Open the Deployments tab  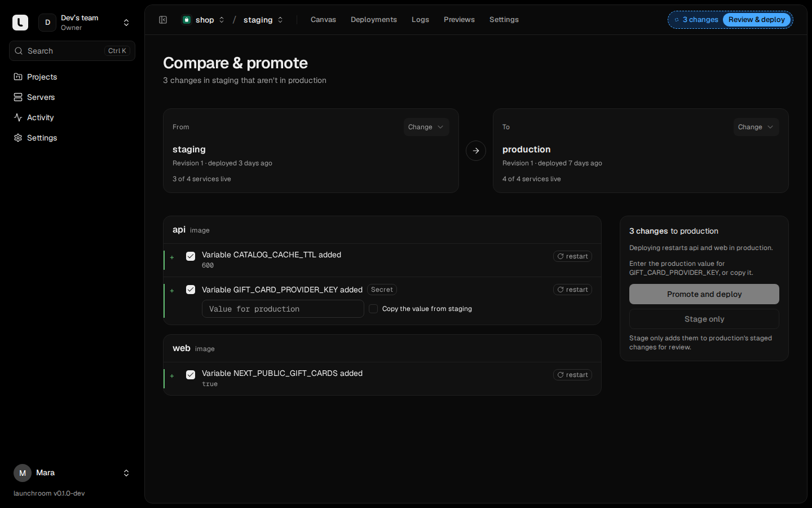(374, 20)
